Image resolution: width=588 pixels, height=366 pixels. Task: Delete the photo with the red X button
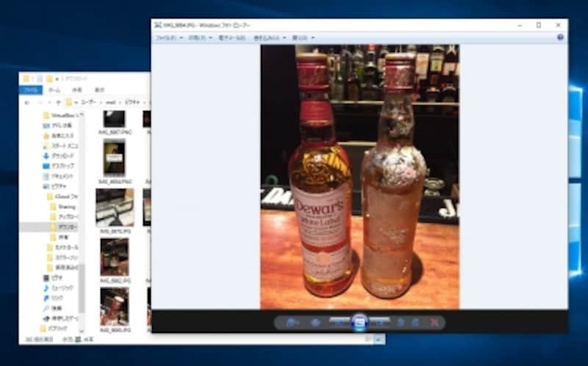pos(434,323)
